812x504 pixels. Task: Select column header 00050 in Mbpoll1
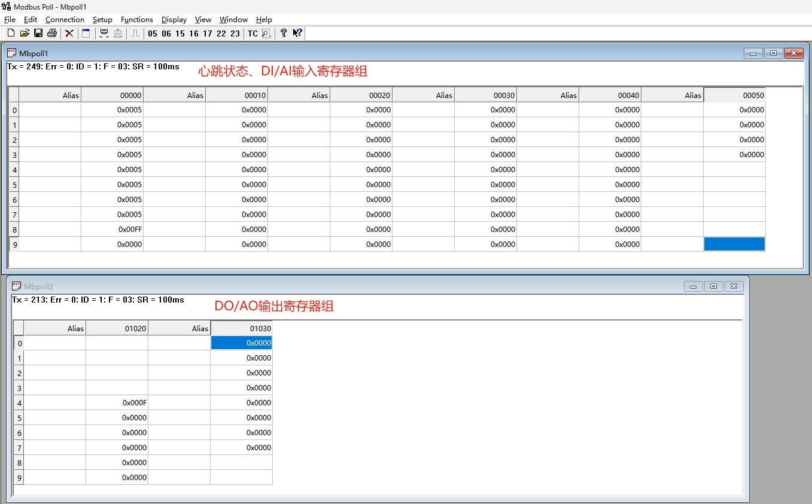click(735, 94)
